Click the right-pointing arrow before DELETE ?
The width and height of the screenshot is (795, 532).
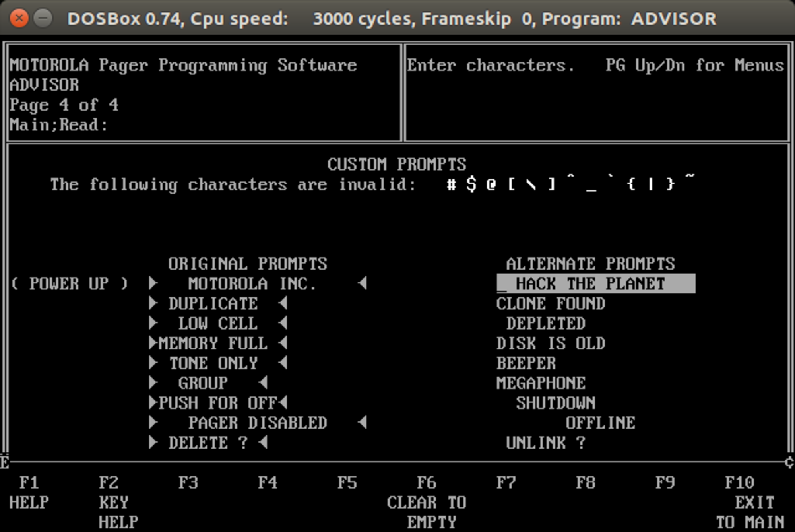point(153,443)
